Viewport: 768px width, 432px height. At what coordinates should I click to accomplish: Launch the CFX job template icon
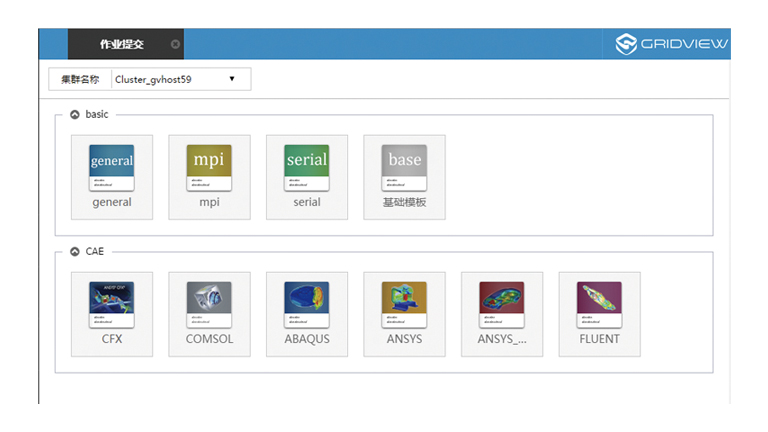coord(112,304)
